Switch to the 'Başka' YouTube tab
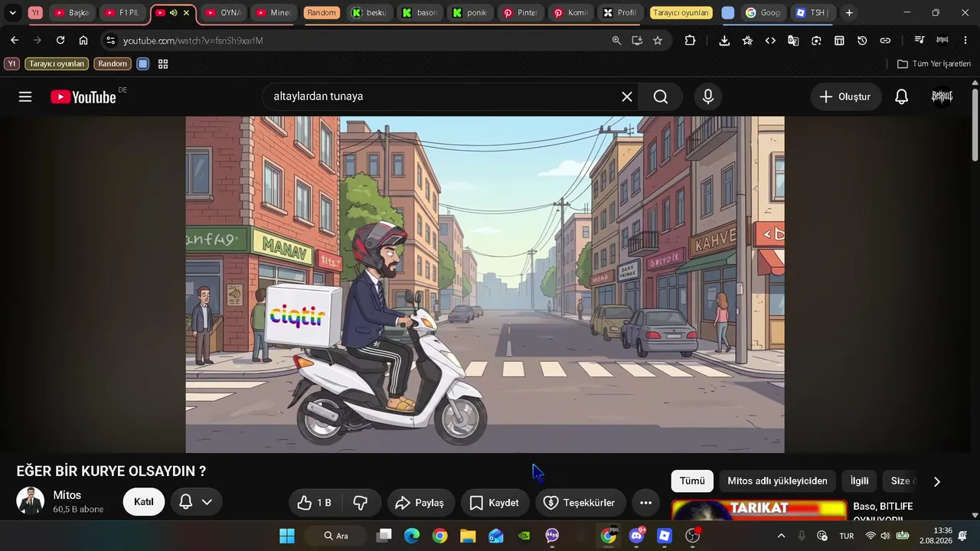Screen dimensions: 980x551 point(73,13)
